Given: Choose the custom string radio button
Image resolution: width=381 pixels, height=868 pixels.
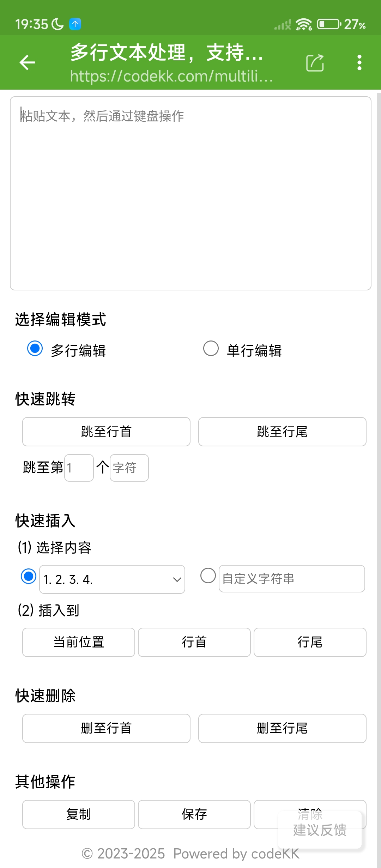Looking at the screenshot, I should click(x=208, y=576).
